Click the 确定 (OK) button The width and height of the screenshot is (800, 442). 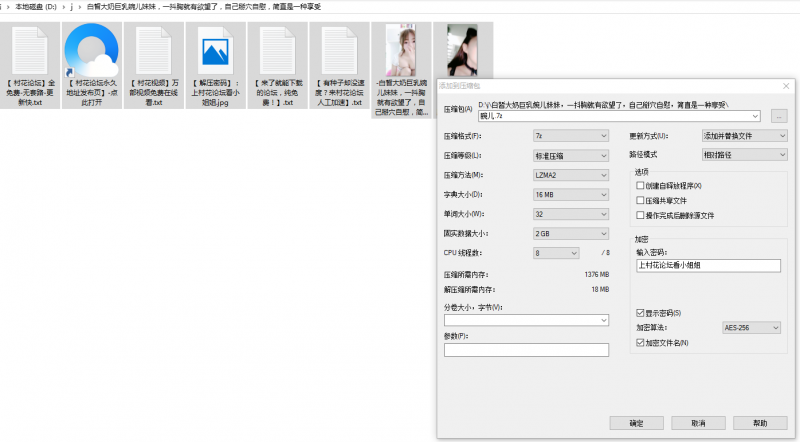(637, 423)
